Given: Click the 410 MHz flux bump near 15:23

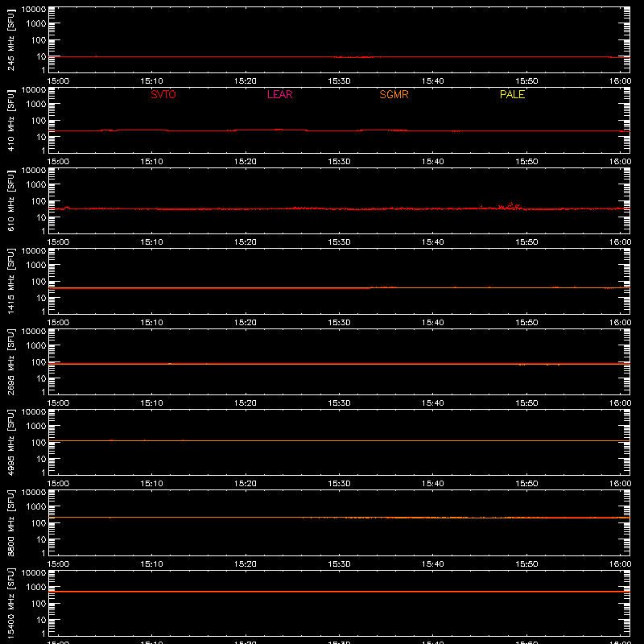Looking at the screenshot, I should pyautogui.click(x=279, y=130).
